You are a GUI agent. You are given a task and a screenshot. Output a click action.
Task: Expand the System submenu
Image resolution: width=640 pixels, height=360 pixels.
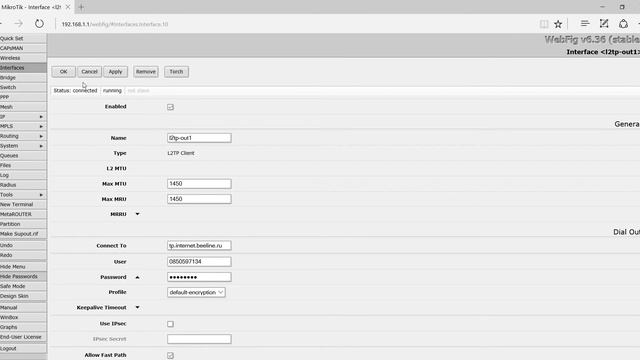tap(23, 146)
